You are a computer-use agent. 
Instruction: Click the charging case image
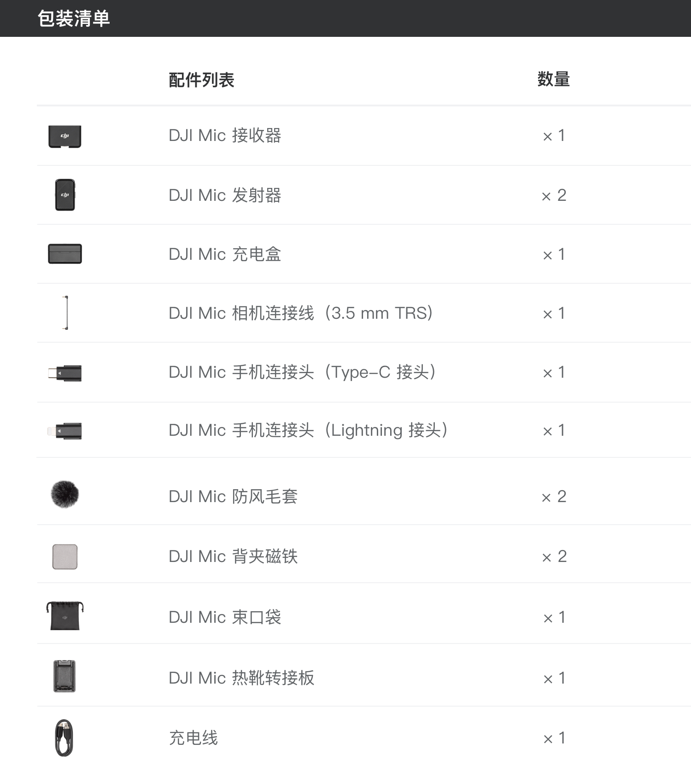coord(65,254)
